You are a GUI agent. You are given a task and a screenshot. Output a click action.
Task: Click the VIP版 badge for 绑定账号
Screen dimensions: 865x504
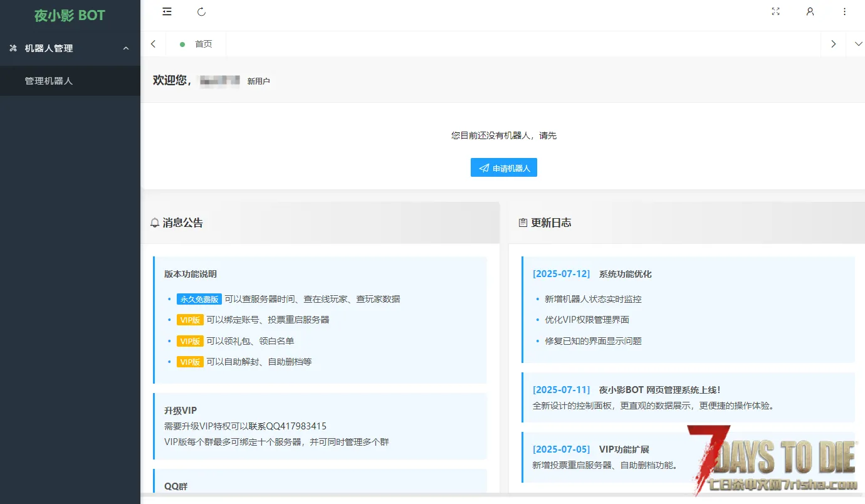(190, 320)
